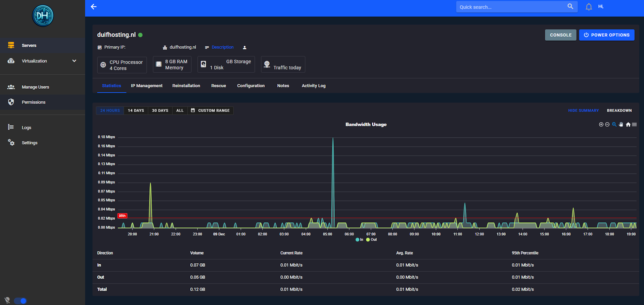644x305 pixels.
Task: Open the Activity Log tab
Action: (313, 86)
